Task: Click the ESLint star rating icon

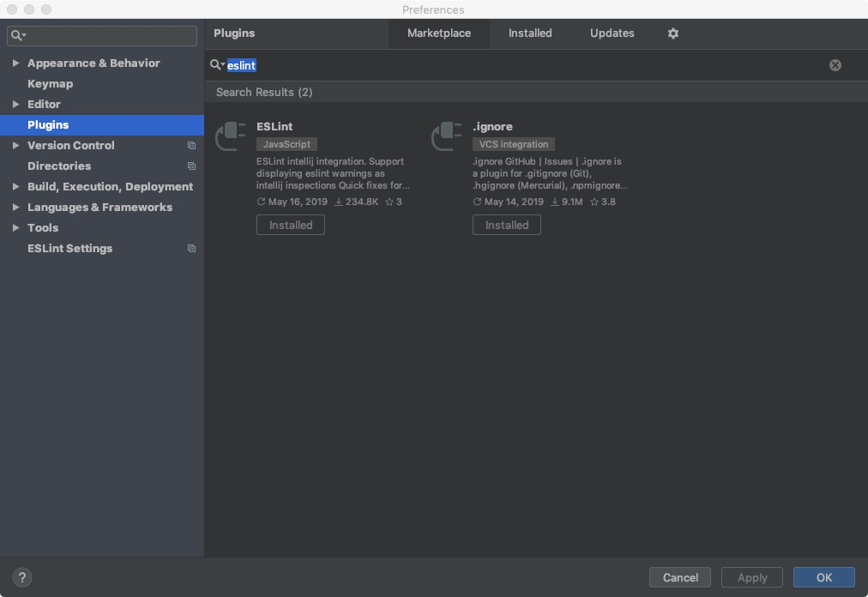Action: [x=389, y=202]
